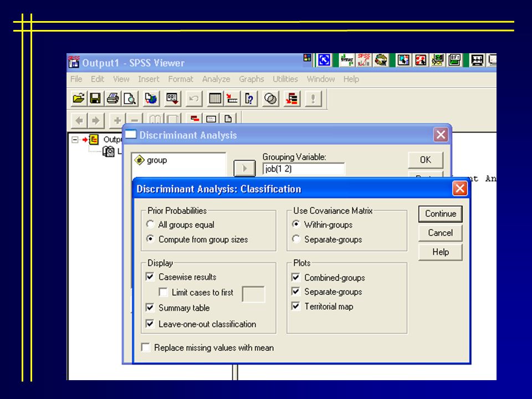Click the Continue button
532x399 pixels.
click(x=441, y=214)
